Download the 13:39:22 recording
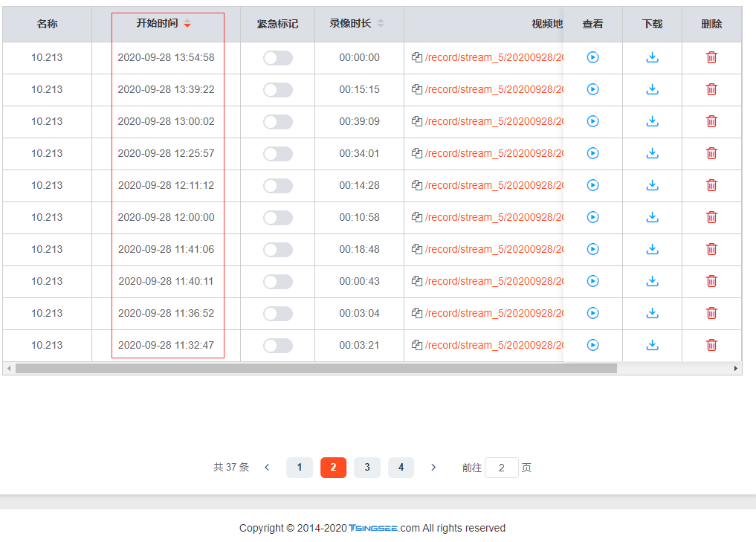This screenshot has width=756, height=542. coord(652,89)
